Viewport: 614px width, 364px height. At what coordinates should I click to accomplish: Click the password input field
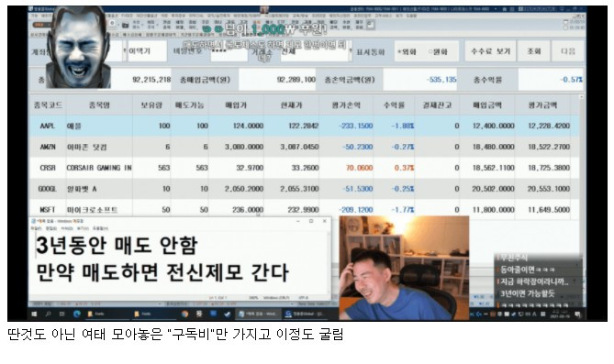pos(229,52)
